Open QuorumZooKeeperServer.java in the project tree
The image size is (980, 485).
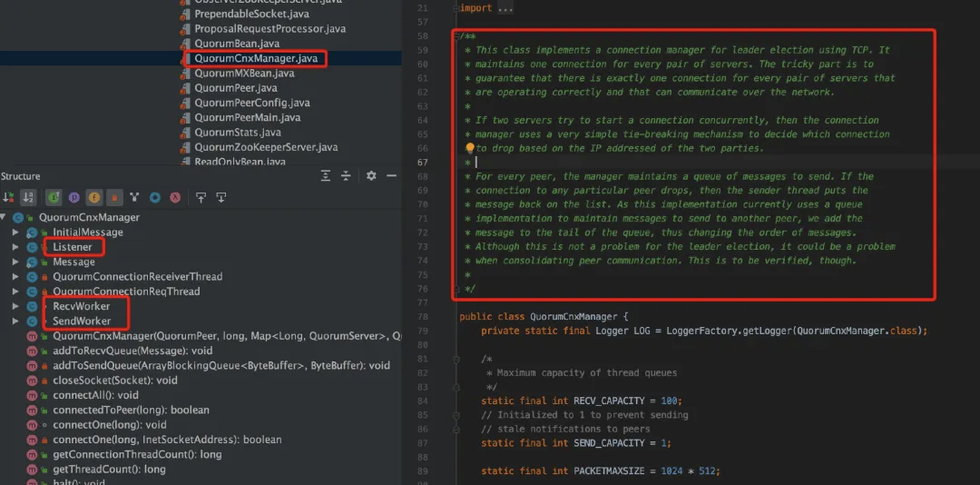click(x=266, y=147)
